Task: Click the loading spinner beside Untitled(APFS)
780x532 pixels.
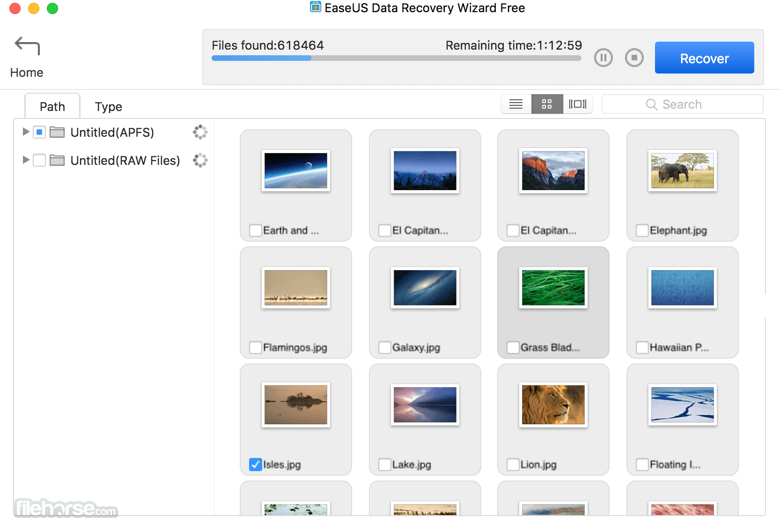Action: click(200, 132)
